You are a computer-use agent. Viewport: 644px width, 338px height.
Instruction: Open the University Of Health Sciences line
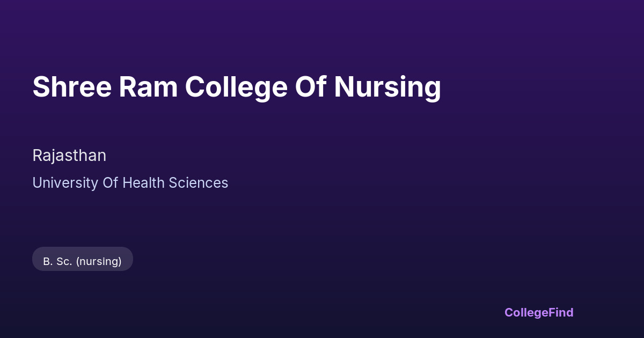coord(130,183)
